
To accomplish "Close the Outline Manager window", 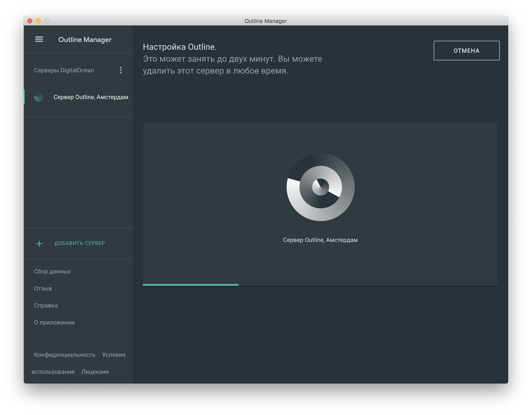I will [30, 21].
